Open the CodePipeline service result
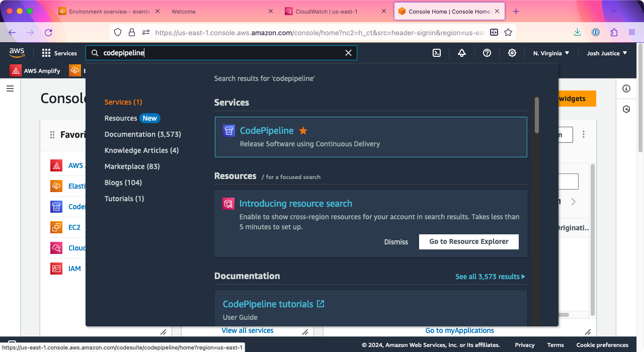Screen dimensions: 644x352 click(x=267, y=131)
